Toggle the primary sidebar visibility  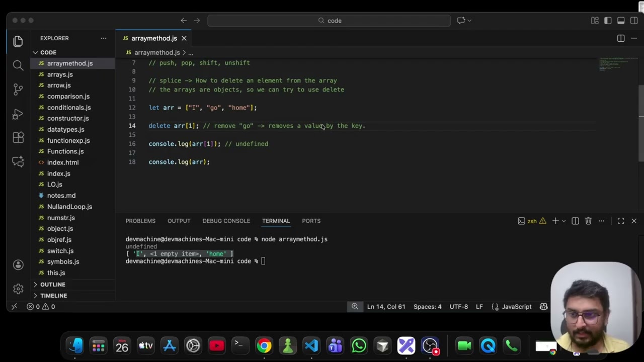(x=608, y=21)
